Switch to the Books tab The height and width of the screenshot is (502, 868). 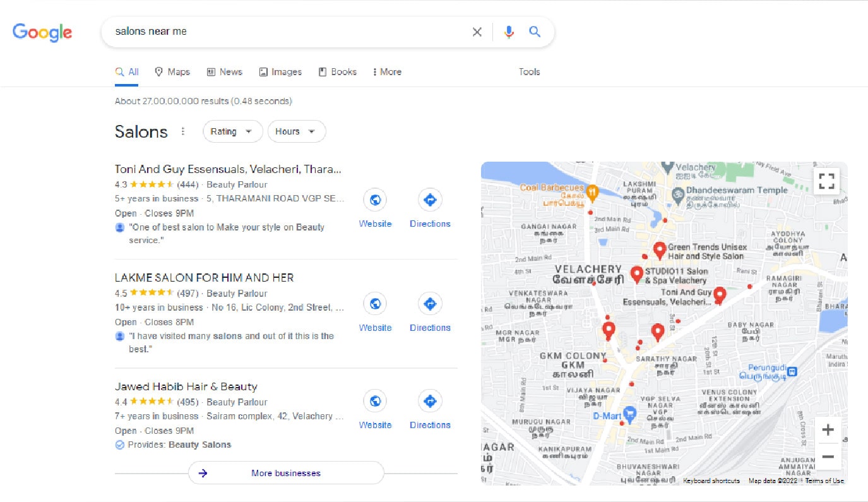[x=338, y=72]
